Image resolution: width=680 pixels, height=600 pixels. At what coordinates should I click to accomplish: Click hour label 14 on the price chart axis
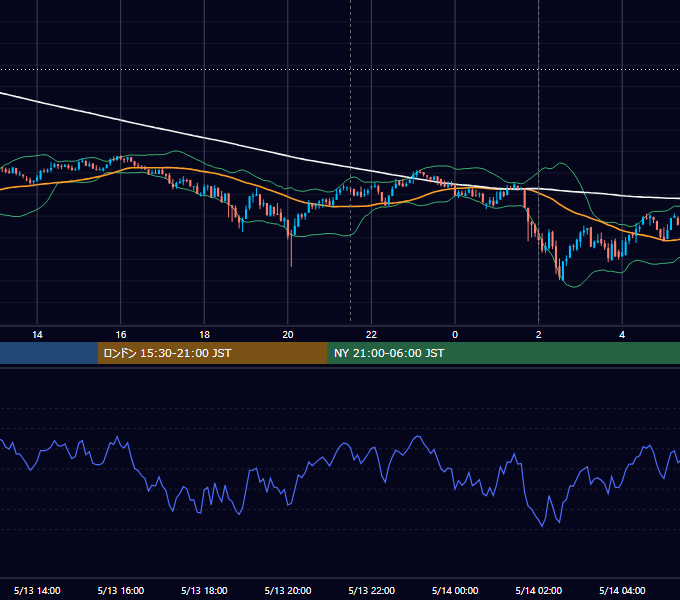click(x=37, y=335)
